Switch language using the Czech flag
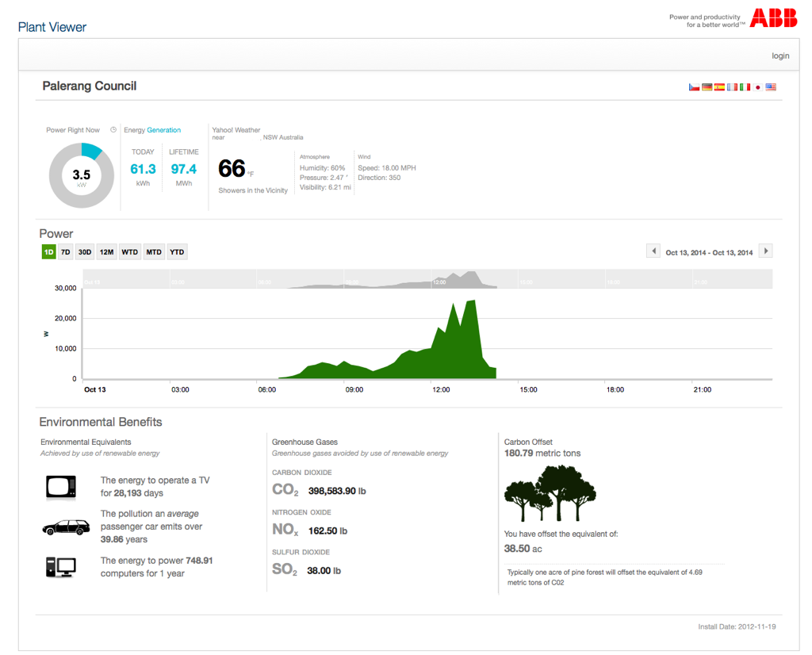The width and height of the screenshot is (812, 655). 694,87
